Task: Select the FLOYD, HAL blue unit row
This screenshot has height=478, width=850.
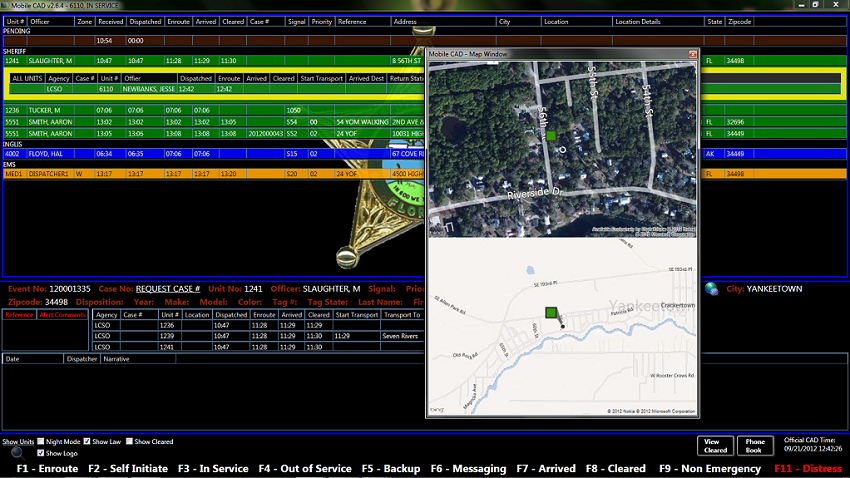Action: pyautogui.click(x=200, y=154)
